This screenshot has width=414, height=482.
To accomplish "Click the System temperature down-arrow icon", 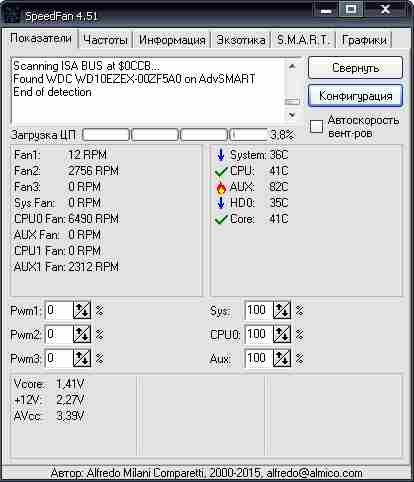I will [x=221, y=155].
